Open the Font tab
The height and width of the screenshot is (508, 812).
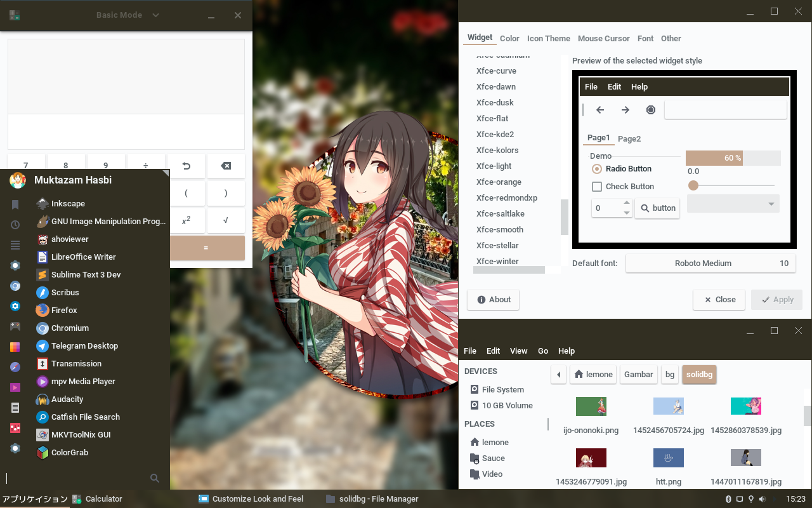coord(646,39)
